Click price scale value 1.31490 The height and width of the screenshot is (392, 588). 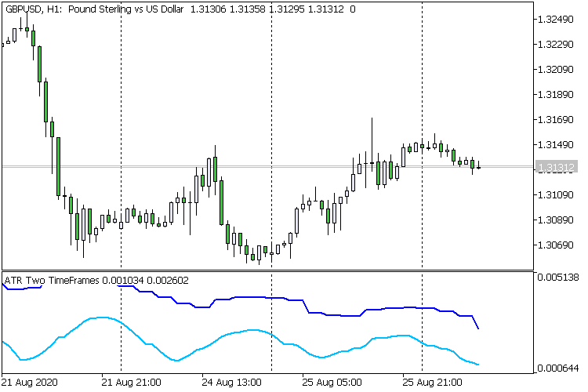tap(556, 145)
